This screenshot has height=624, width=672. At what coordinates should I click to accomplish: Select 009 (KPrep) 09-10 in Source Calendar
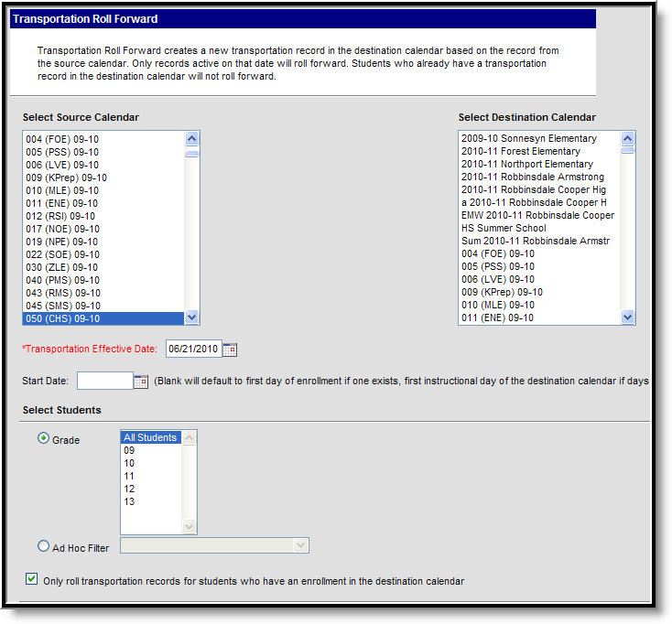(x=103, y=178)
